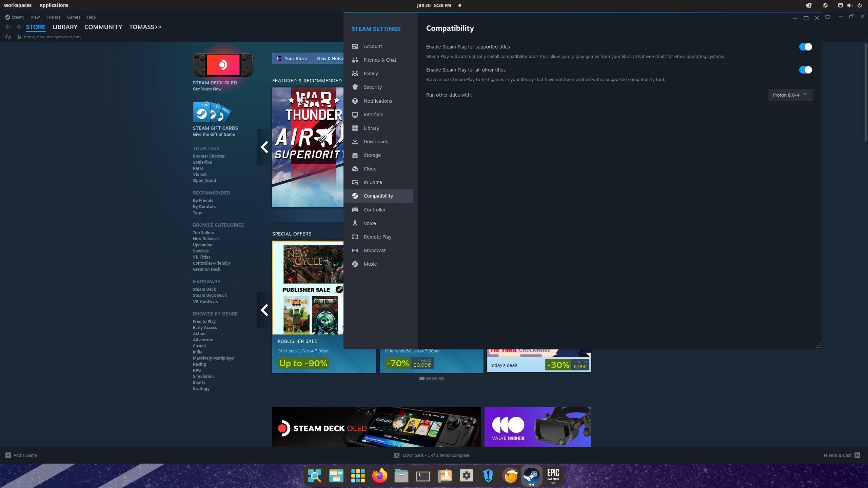
Task: Click the Notifications bell icon
Action: pos(355,101)
